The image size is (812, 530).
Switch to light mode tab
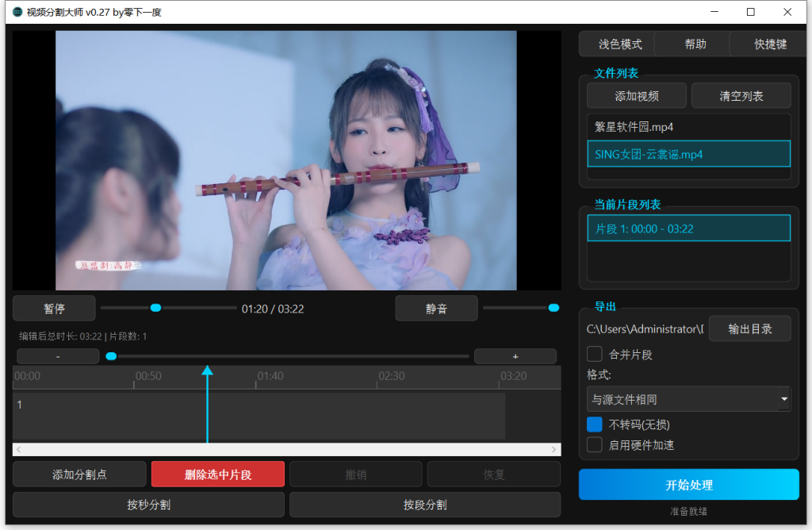click(x=620, y=44)
